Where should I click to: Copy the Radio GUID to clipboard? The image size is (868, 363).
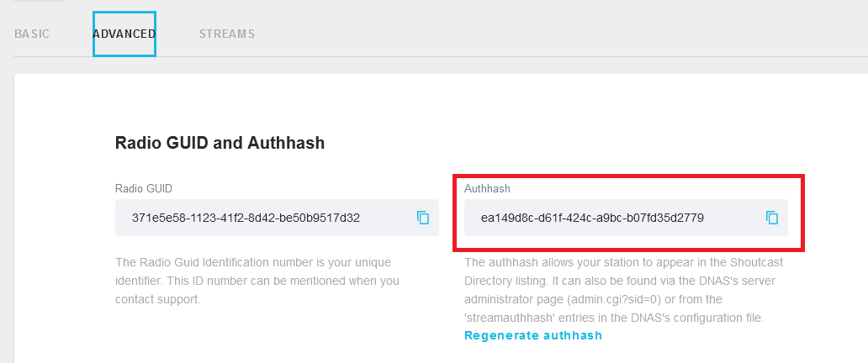pyautogui.click(x=423, y=218)
